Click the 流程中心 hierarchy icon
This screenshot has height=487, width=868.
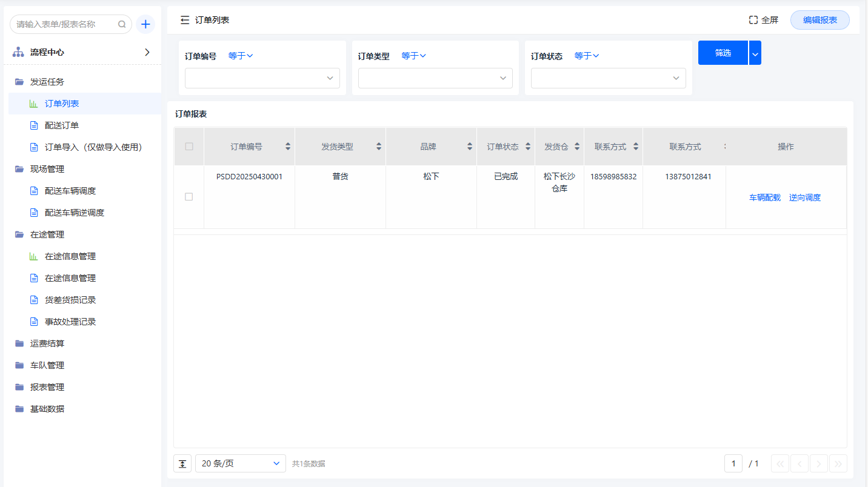18,52
